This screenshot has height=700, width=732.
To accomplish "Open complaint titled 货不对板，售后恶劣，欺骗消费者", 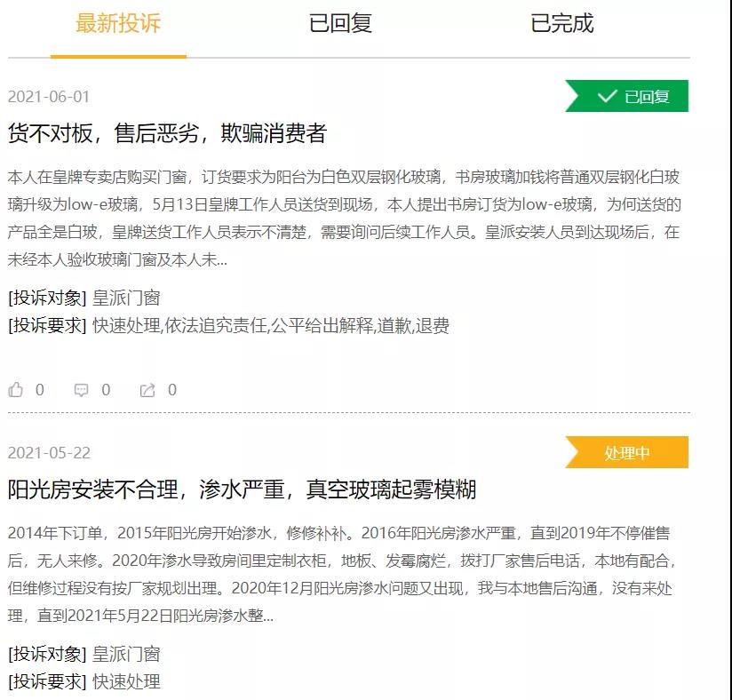I will pos(167,133).
